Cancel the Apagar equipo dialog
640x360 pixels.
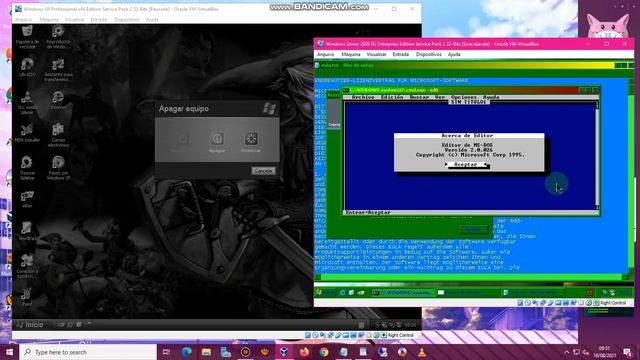point(263,171)
